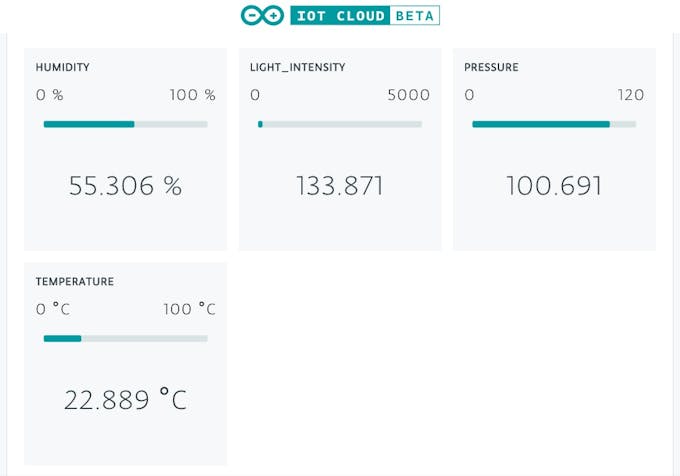Viewport: 680px width, 476px height.
Task: Click the 5000 maximum label for light intensity
Action: coord(408,96)
